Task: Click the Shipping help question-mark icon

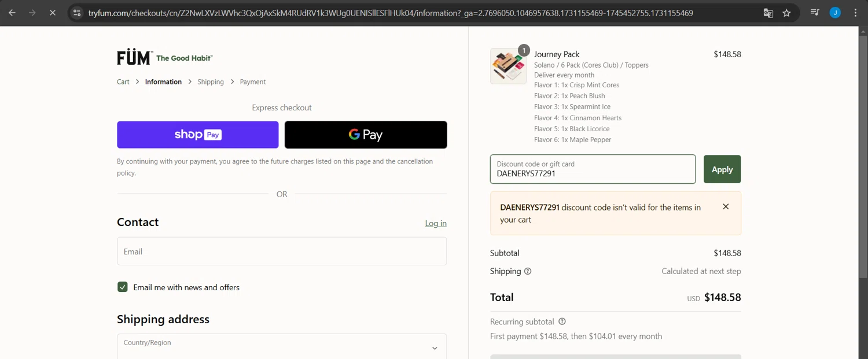Action: click(528, 271)
